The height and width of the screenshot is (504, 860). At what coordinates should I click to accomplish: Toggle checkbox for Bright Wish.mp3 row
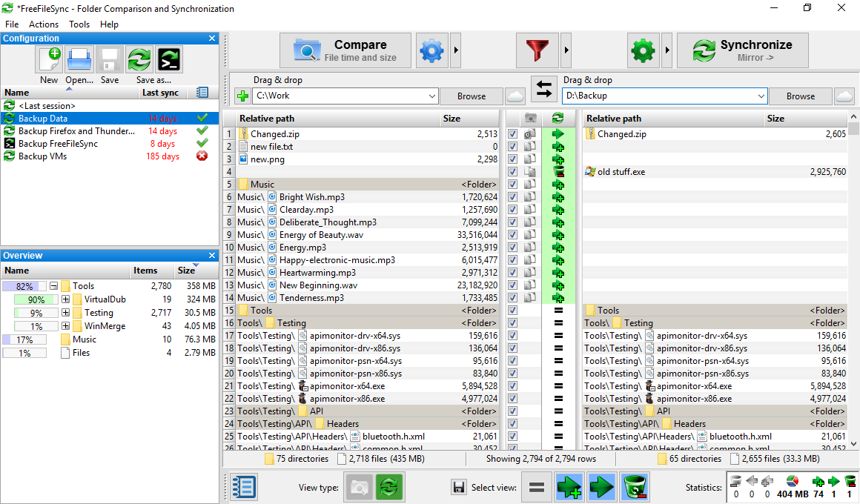click(x=512, y=197)
